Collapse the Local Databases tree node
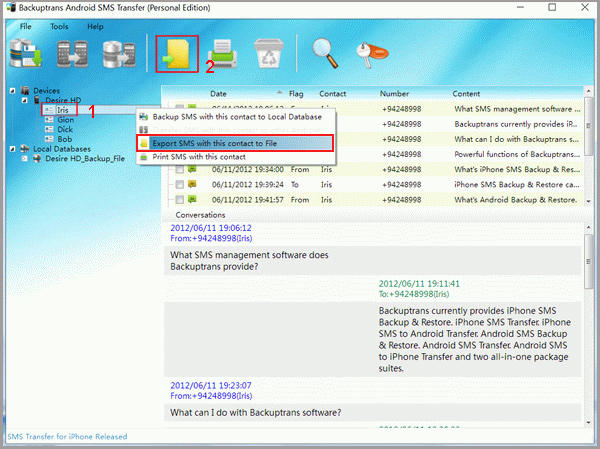600x449 pixels. 13,149
